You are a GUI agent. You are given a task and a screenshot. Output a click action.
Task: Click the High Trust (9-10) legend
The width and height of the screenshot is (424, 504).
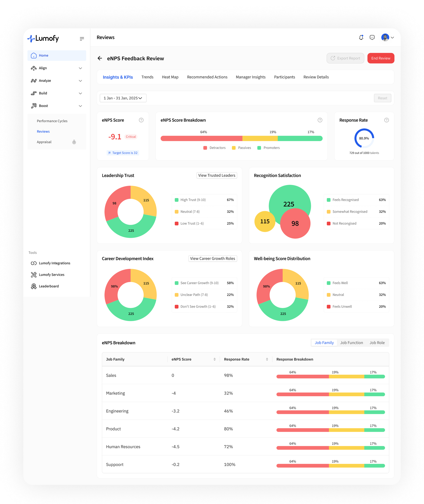(x=204, y=200)
